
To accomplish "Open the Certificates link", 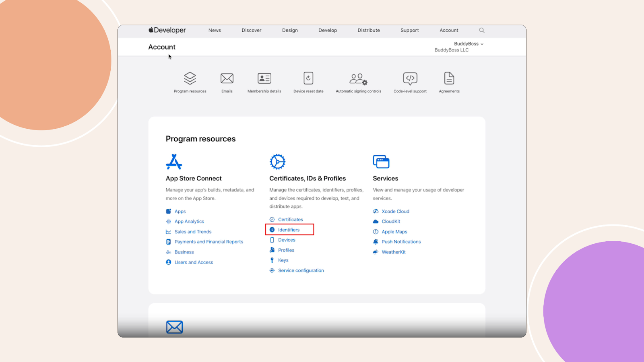I will (x=291, y=220).
